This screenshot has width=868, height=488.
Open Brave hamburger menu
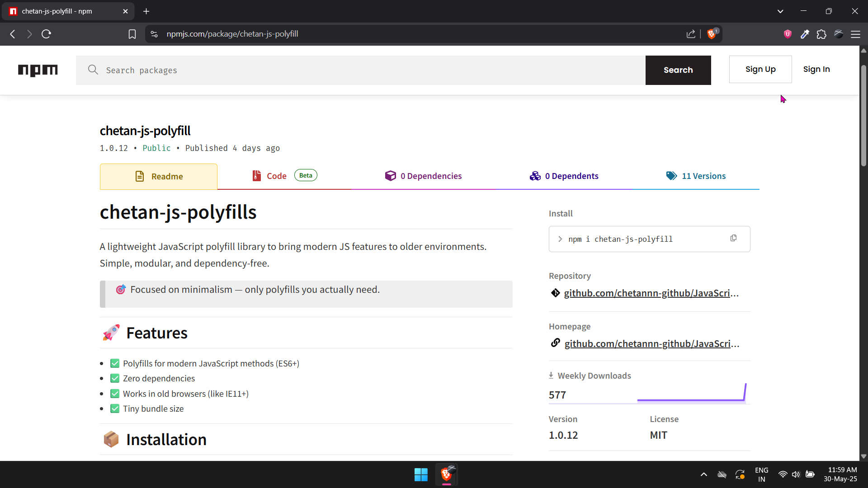click(x=855, y=34)
